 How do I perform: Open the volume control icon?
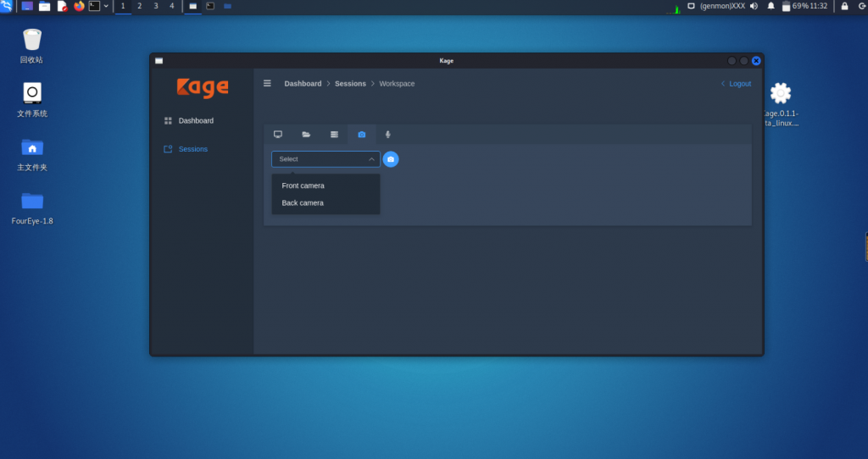(x=754, y=6)
